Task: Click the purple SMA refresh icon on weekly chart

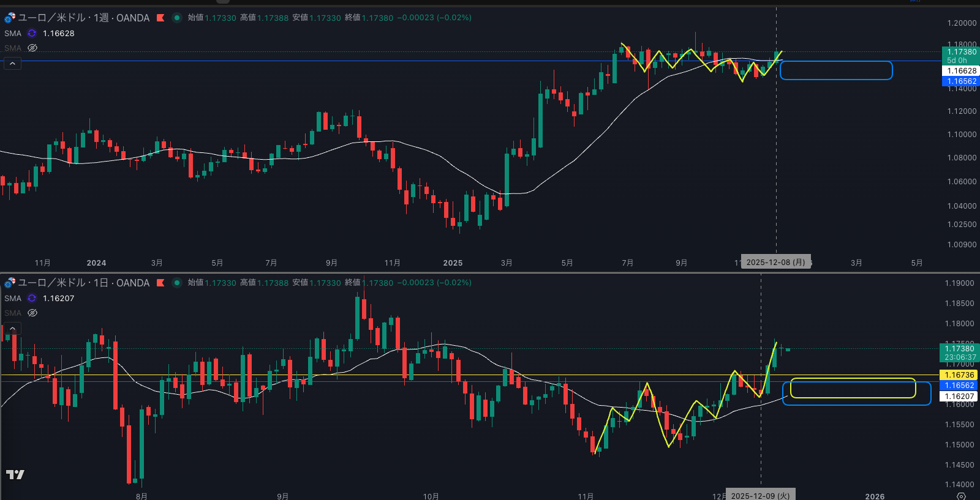Action: [32, 33]
